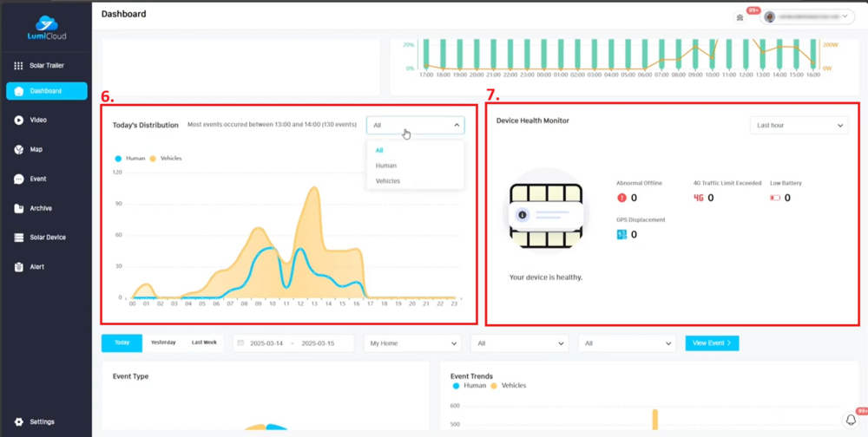Open the Map page icon
868x437 pixels.
point(19,150)
